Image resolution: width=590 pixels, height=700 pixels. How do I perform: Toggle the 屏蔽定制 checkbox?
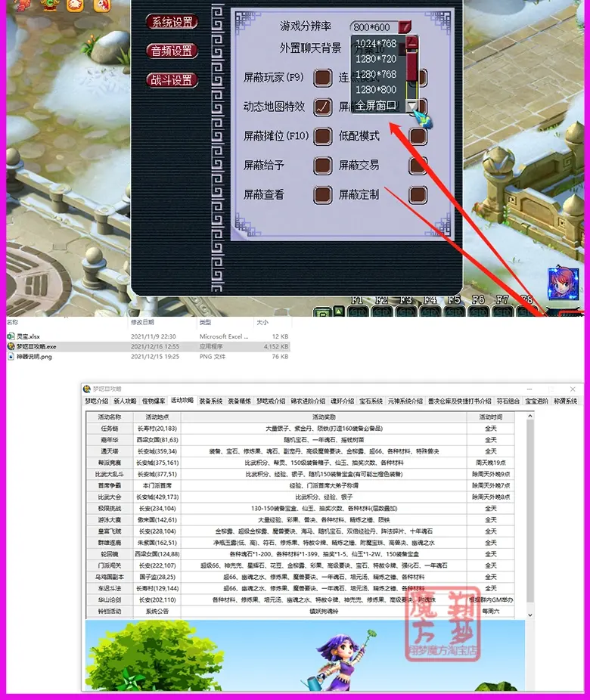click(x=418, y=195)
